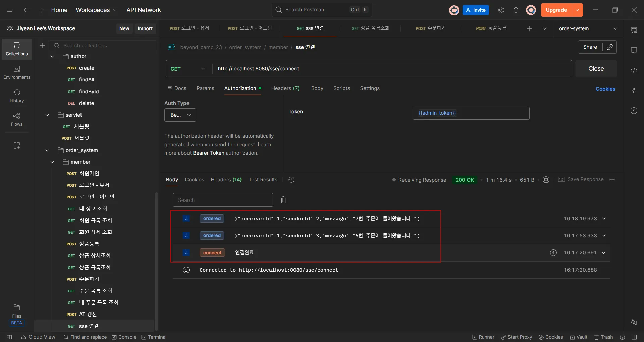Toggle the two-pane layout icon in the status bar
This screenshot has height=342, width=644.
pyautogui.click(x=634, y=337)
